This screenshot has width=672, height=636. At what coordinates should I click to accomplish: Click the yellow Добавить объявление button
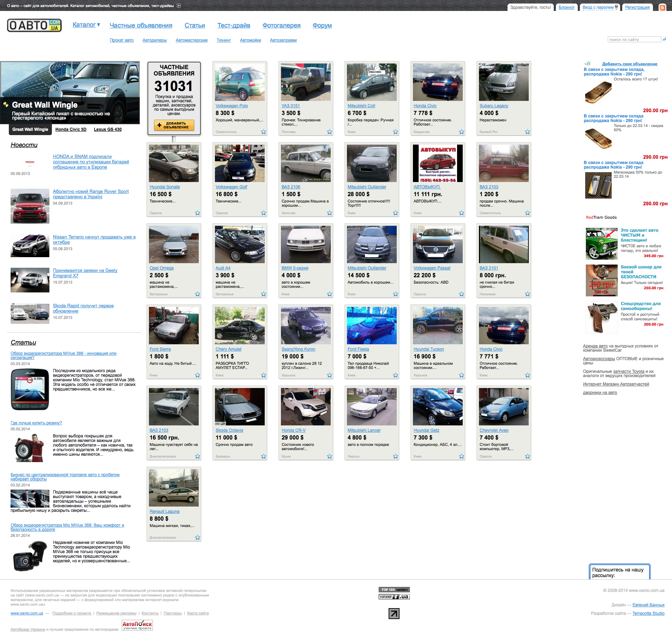point(174,125)
